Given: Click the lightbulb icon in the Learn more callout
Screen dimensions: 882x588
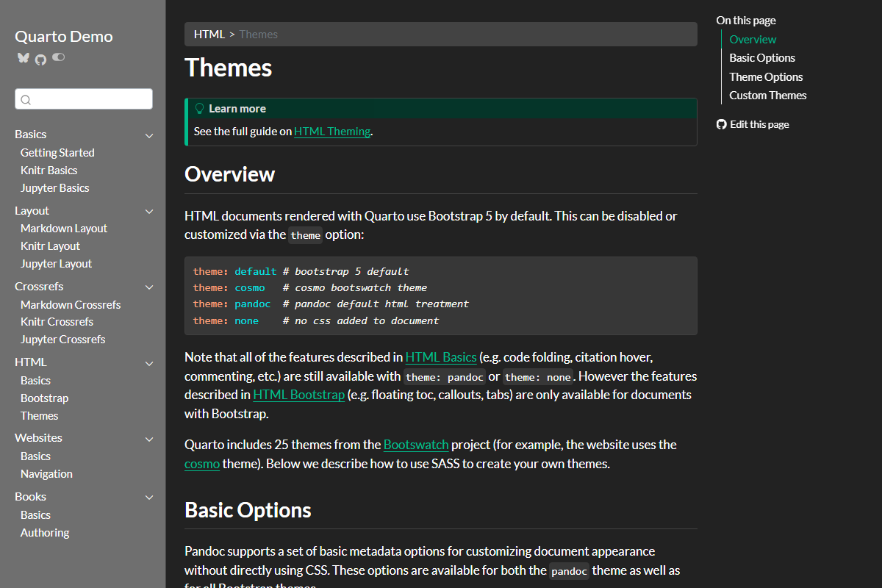Looking at the screenshot, I should point(199,108).
